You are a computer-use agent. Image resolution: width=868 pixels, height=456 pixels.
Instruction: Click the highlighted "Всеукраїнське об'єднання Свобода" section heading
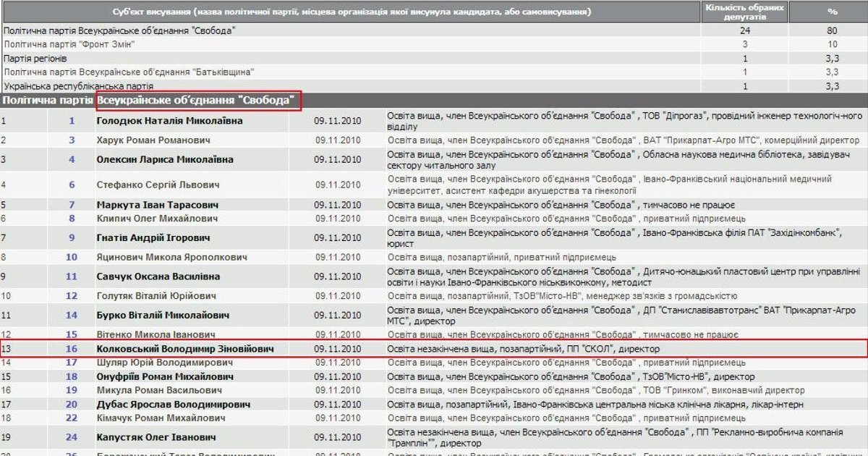point(197,101)
